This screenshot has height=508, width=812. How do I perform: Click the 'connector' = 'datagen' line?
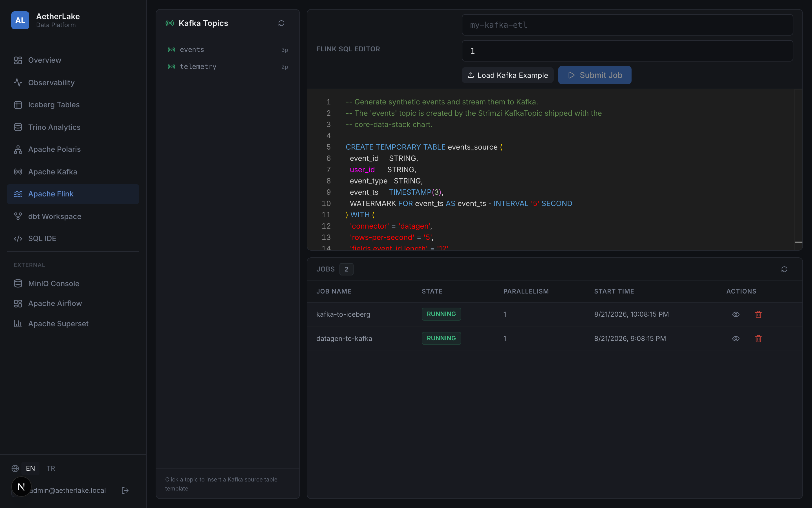tap(391, 226)
